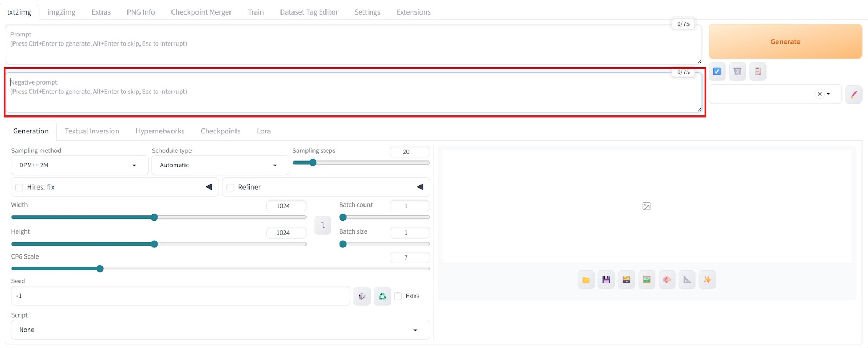Expand the Script dropdown showing None

(220, 330)
